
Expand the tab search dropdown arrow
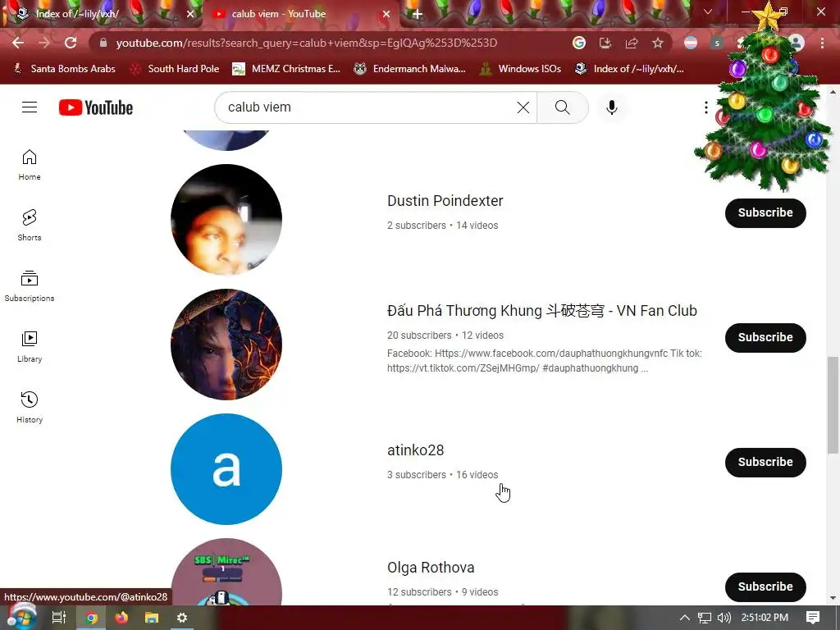pos(708,11)
